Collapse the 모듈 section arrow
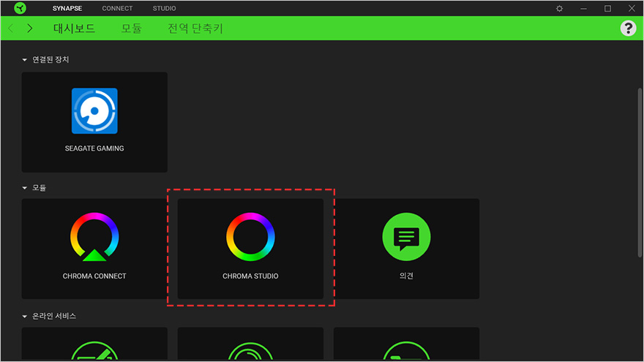The height and width of the screenshot is (362, 644). tap(25, 188)
